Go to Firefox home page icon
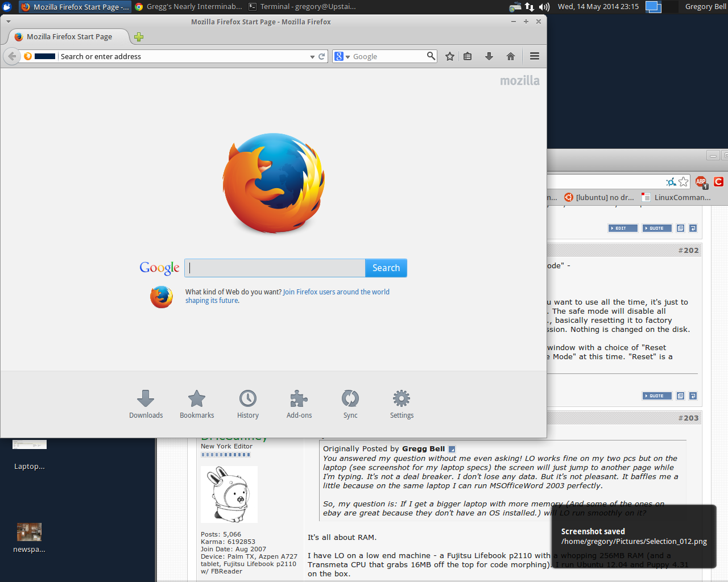 point(511,56)
